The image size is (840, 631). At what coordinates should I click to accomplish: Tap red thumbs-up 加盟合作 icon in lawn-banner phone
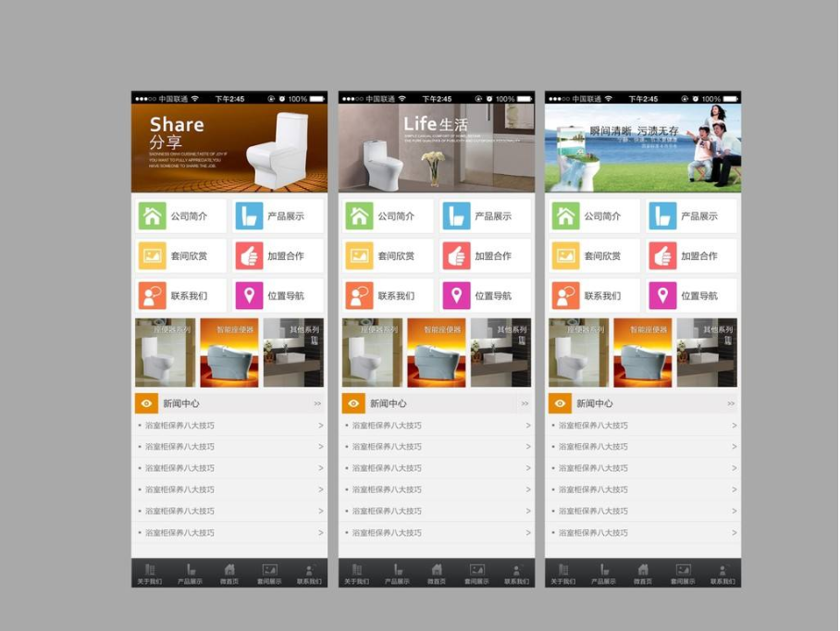662,255
